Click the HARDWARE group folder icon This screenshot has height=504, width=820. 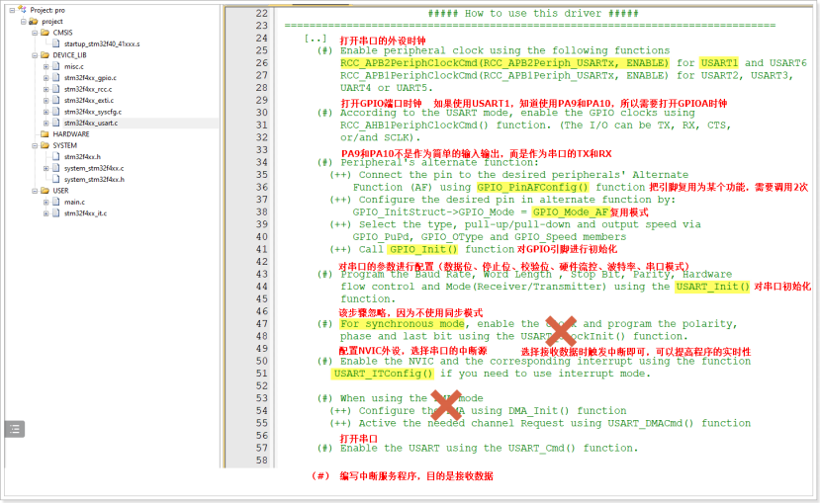point(45,134)
